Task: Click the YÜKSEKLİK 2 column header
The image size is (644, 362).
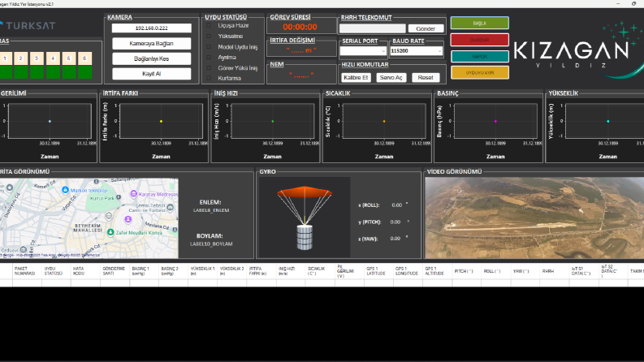Action: [232, 271]
